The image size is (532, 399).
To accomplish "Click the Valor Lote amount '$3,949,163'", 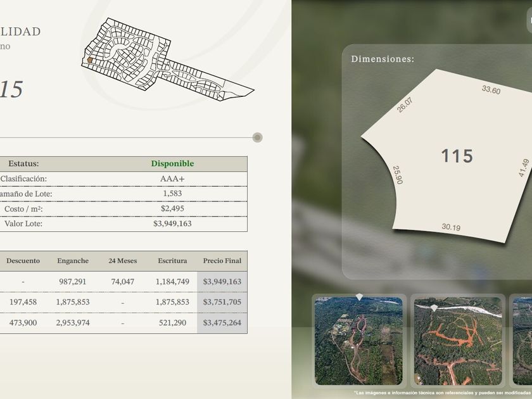I will 172,224.
